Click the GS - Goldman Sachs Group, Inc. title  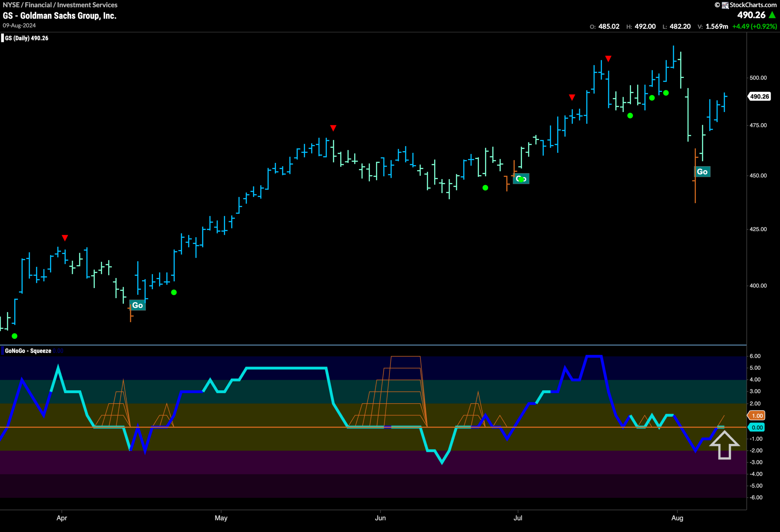[x=59, y=16]
